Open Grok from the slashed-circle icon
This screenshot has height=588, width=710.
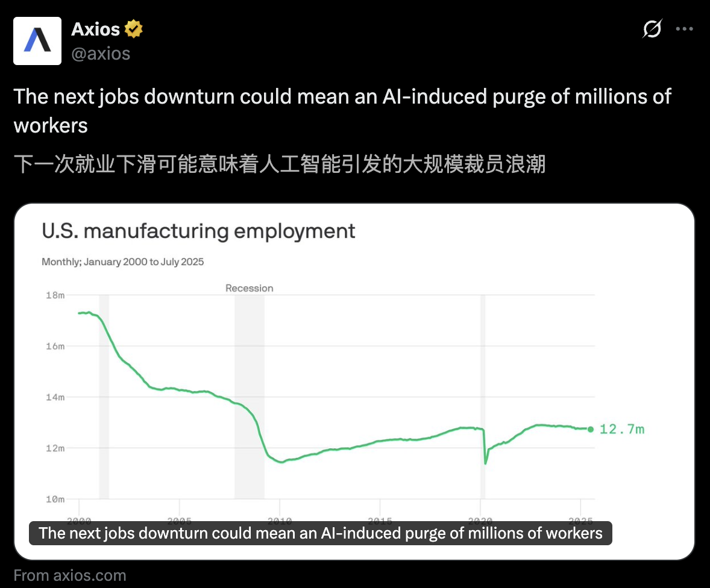point(652,28)
